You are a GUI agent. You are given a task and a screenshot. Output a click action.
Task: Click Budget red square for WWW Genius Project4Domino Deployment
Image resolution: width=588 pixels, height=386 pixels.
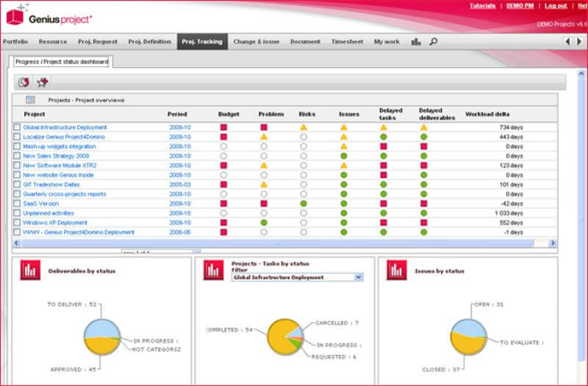(x=223, y=232)
